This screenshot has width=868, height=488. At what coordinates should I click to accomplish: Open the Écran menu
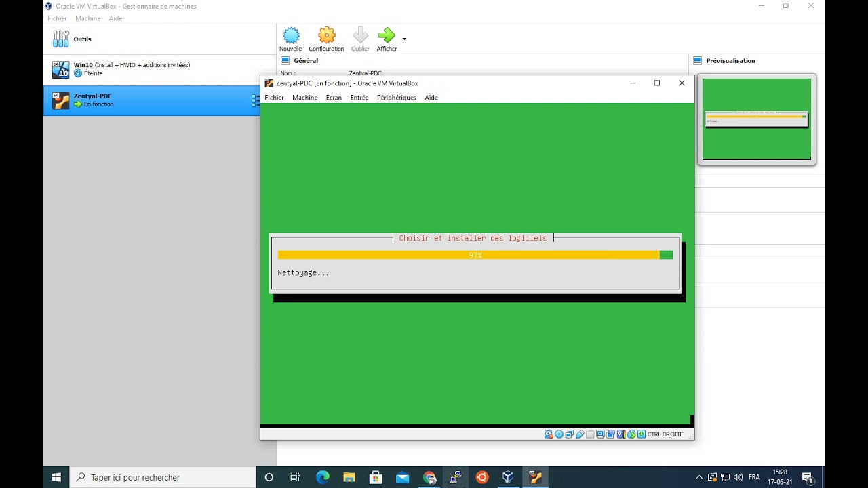pos(334,98)
